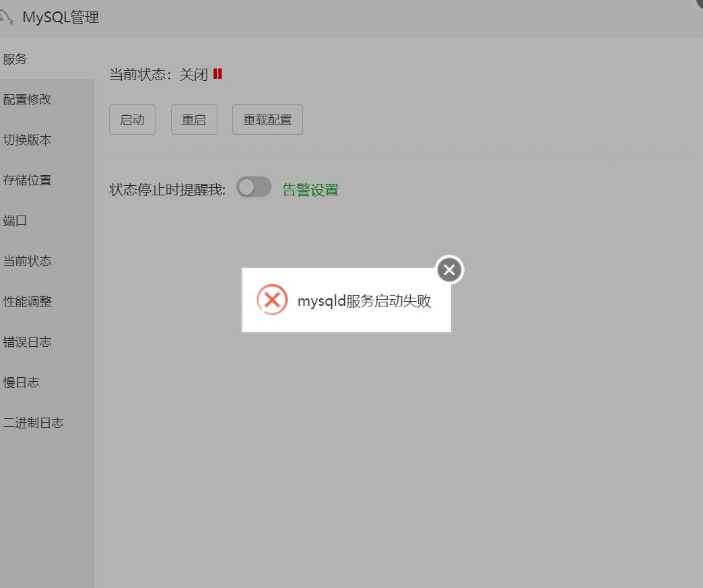Open the 当前状态 sidebar tab
703x588 pixels.
click(47, 261)
